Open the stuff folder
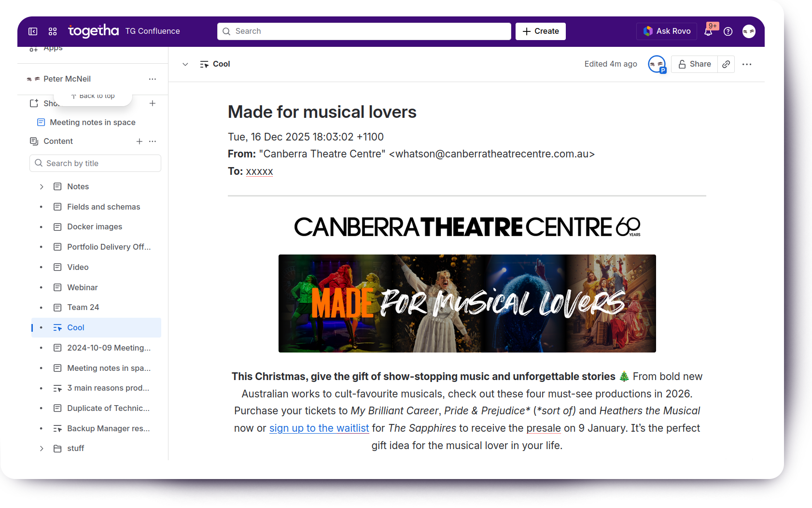Viewport: 812px width, 508px height. [75, 448]
